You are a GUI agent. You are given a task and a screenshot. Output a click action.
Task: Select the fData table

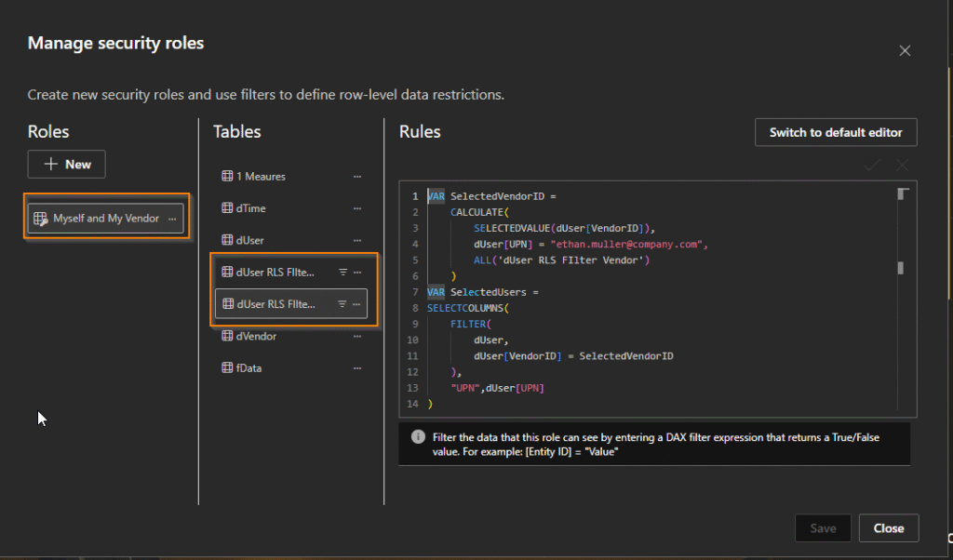point(248,368)
